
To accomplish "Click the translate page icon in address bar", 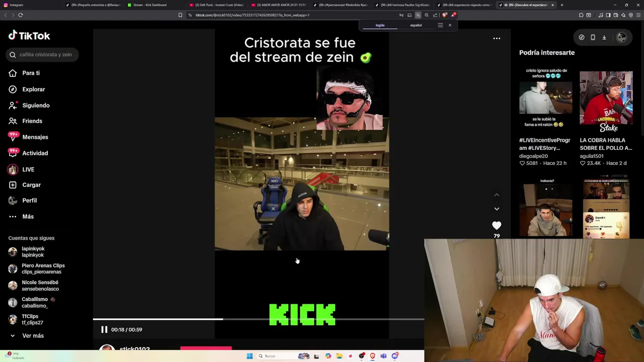I will (418, 15).
